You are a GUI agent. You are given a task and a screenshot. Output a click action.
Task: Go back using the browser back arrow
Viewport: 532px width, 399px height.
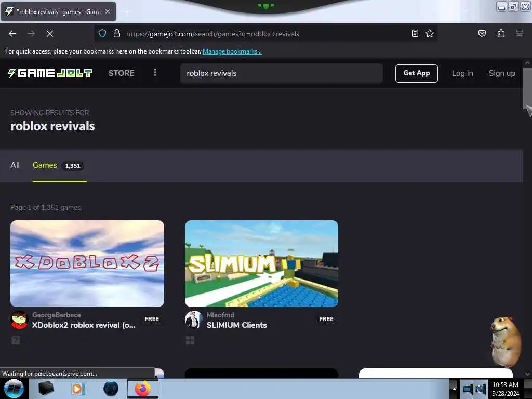12,34
